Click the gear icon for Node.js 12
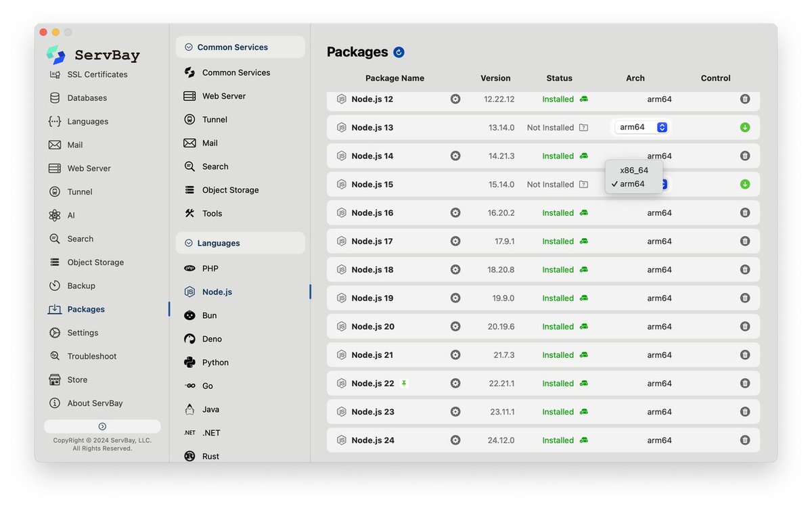The height and width of the screenshot is (508, 812). click(x=455, y=99)
